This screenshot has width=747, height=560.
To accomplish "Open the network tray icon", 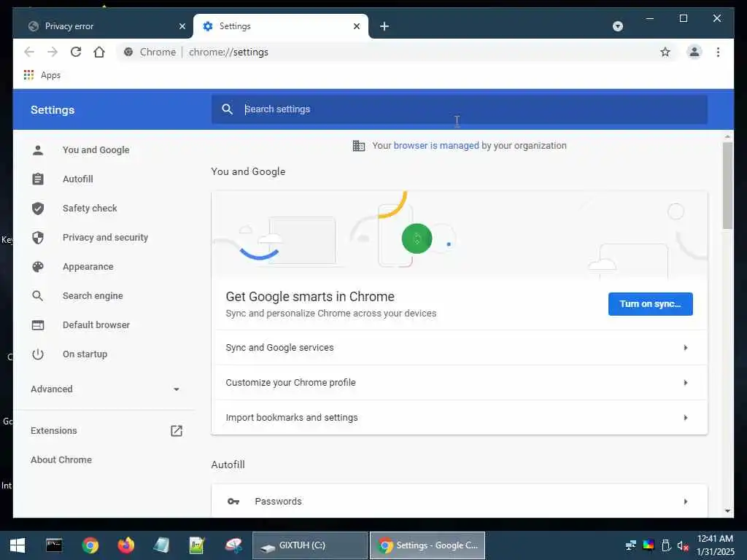I will click(631, 545).
